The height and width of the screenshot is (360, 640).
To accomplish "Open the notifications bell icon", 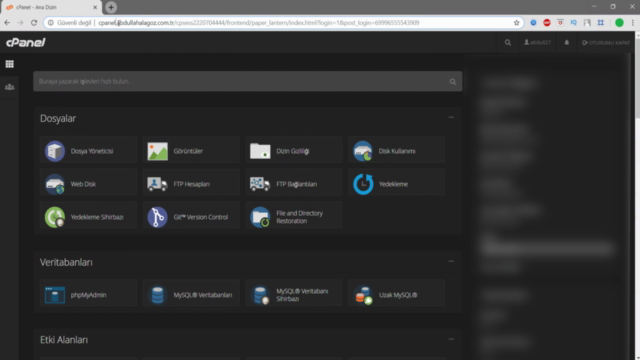I will (567, 42).
